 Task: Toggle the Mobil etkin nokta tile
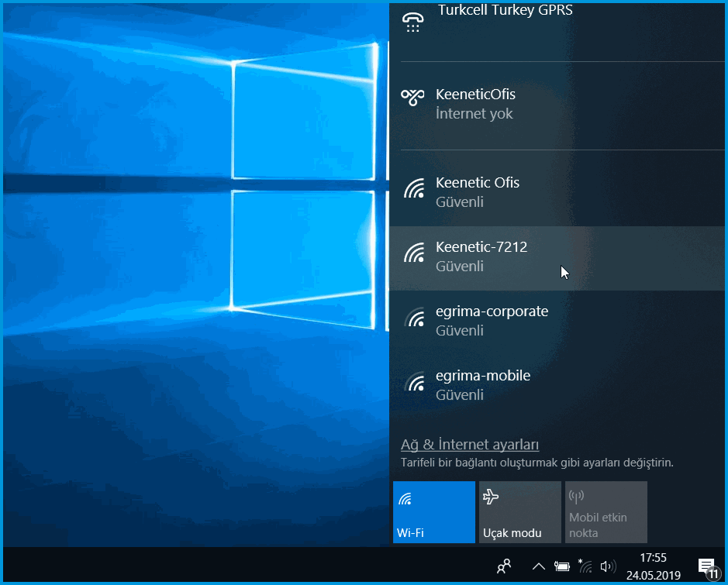point(606,512)
